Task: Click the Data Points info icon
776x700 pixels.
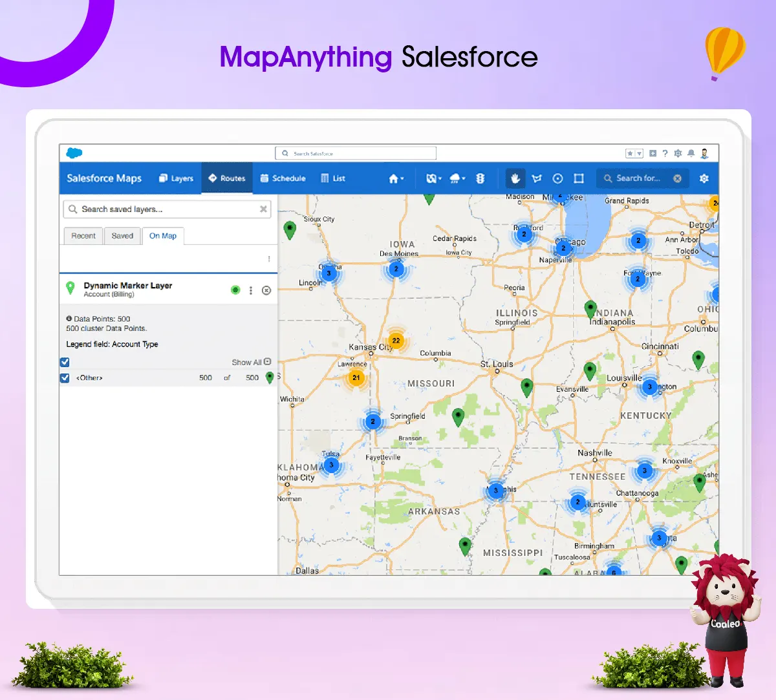Action: [69, 319]
